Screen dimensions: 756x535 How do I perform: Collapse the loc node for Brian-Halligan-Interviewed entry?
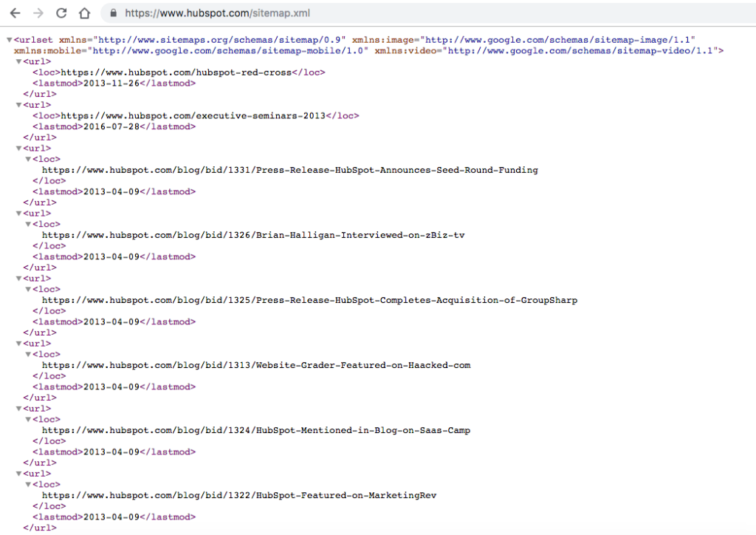click(28, 225)
